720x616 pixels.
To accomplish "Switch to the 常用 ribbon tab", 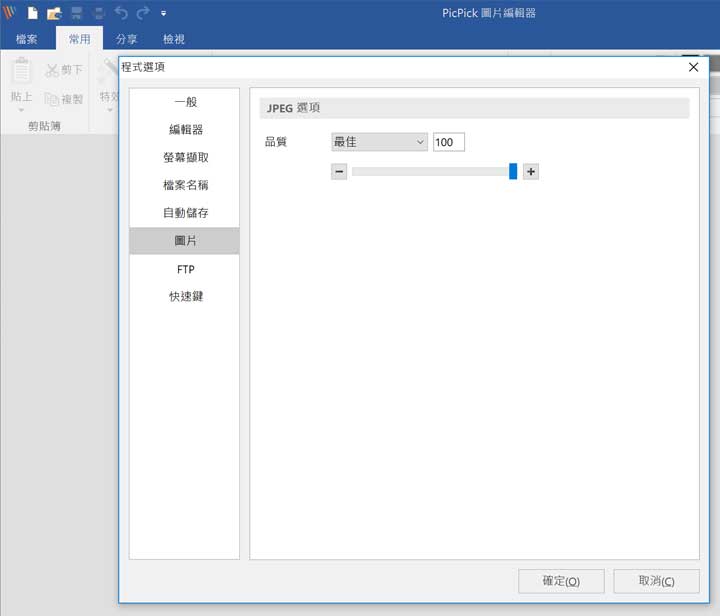I will pos(79,39).
